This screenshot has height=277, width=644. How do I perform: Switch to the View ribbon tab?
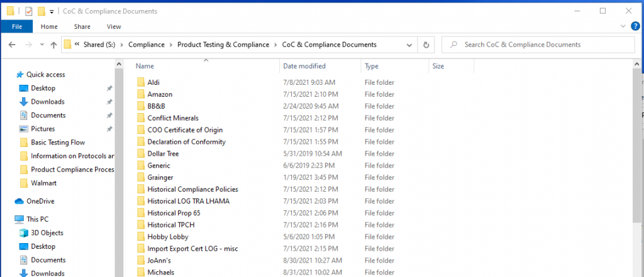pos(114,26)
